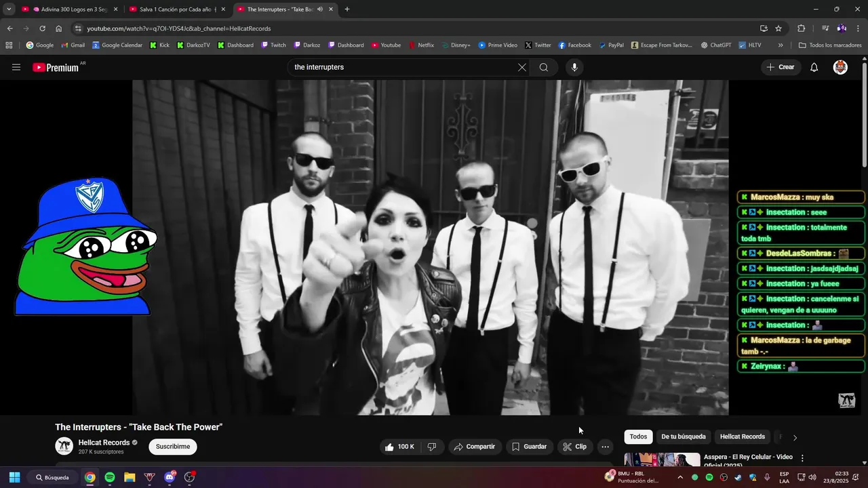The width and height of the screenshot is (868, 488).
Task: Clear the YouTube search text with X
Action: tap(521, 67)
